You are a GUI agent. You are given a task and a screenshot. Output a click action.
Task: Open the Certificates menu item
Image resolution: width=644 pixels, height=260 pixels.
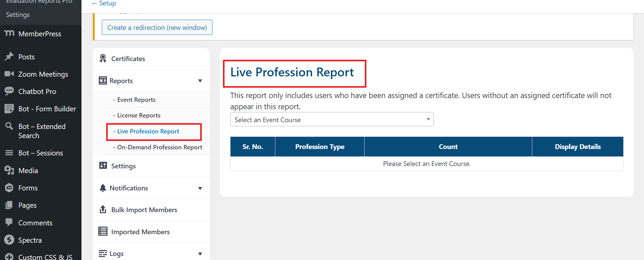pos(151,59)
